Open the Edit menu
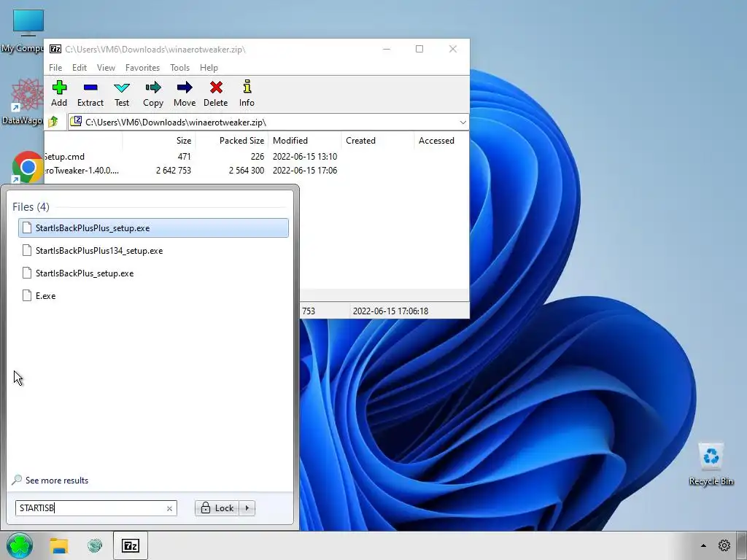The height and width of the screenshot is (560, 747). pyautogui.click(x=79, y=68)
